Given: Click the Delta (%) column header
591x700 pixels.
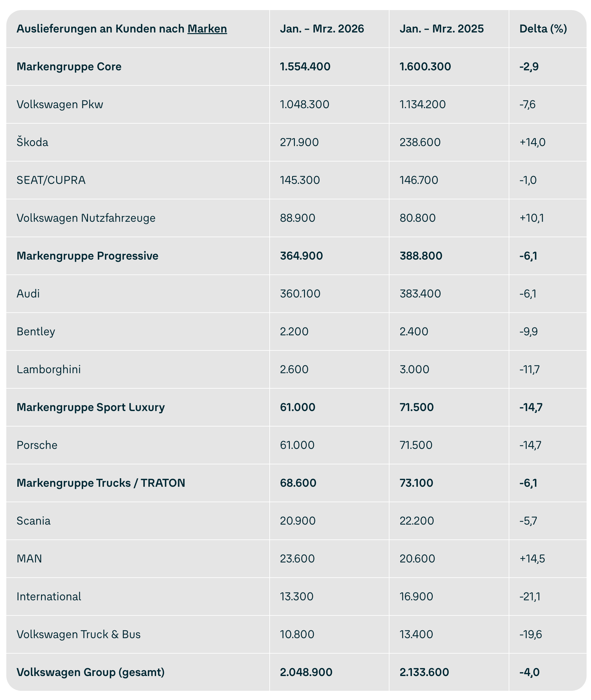Looking at the screenshot, I should click(x=543, y=29).
